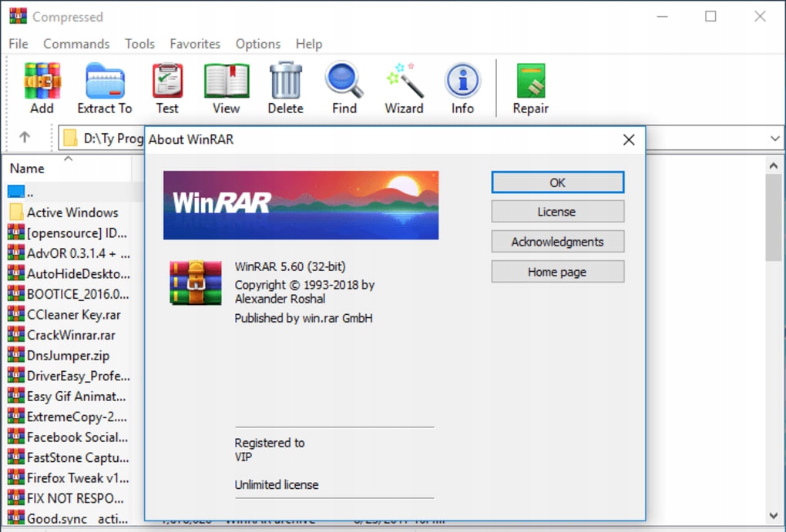This screenshot has width=786, height=532.
Task: Select the DnsJumper.zip archive
Action: (69, 355)
